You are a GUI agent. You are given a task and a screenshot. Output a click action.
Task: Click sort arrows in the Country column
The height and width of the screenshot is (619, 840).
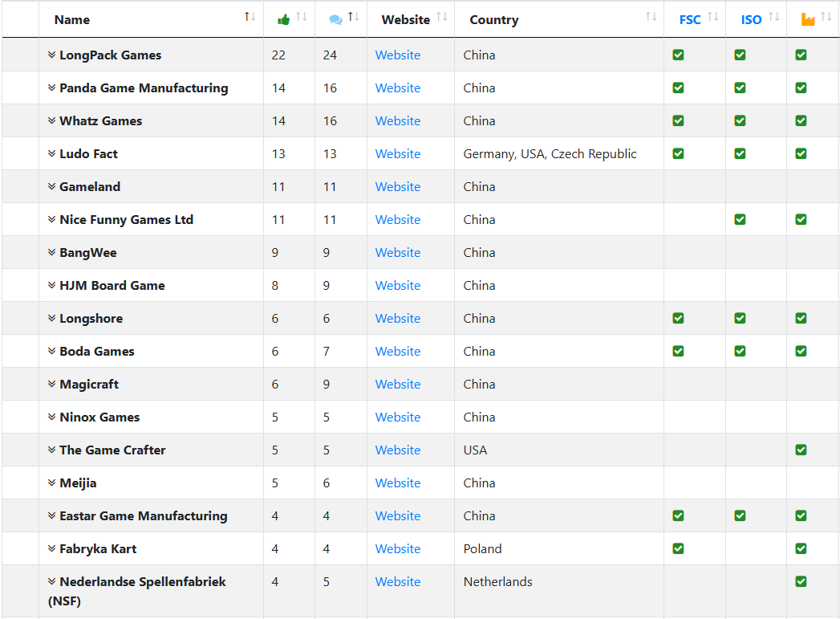click(651, 18)
